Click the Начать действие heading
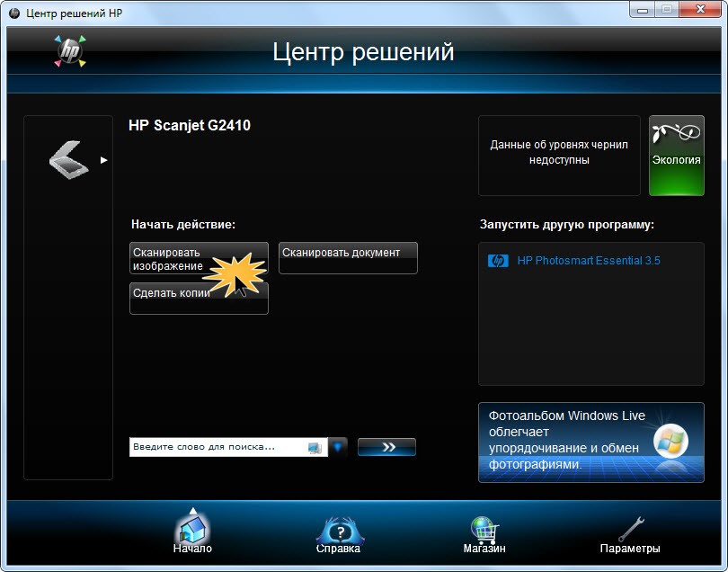Image resolution: width=728 pixels, height=572 pixels. tap(183, 225)
